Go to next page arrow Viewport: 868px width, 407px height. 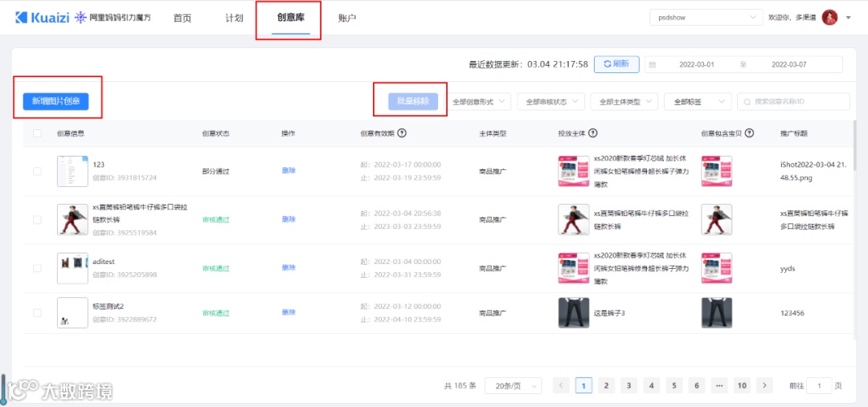(x=764, y=385)
